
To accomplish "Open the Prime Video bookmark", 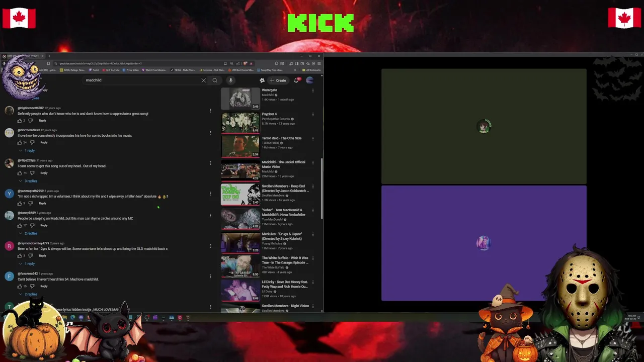I will click(130, 70).
